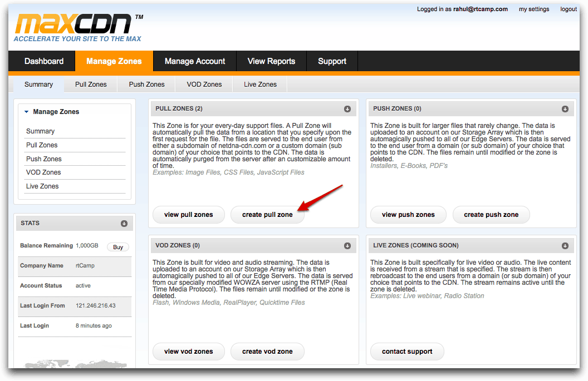
Task: Click the view vod zones button
Action: tap(189, 352)
